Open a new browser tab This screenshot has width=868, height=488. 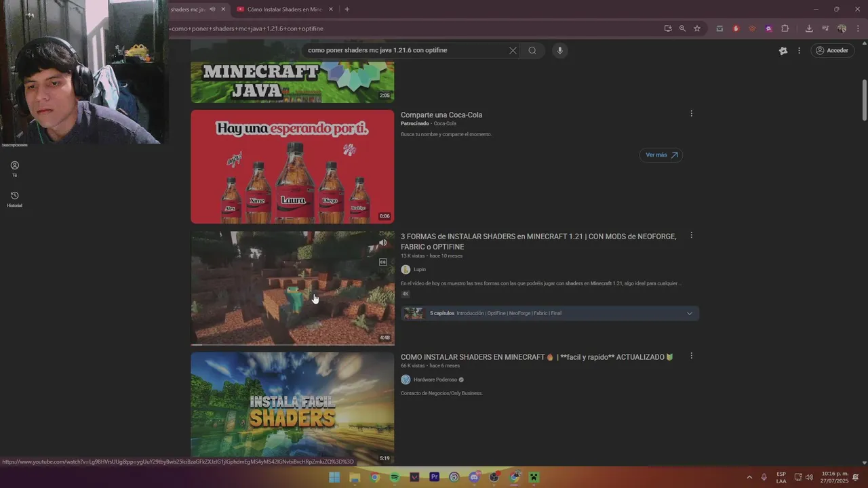[x=347, y=9]
